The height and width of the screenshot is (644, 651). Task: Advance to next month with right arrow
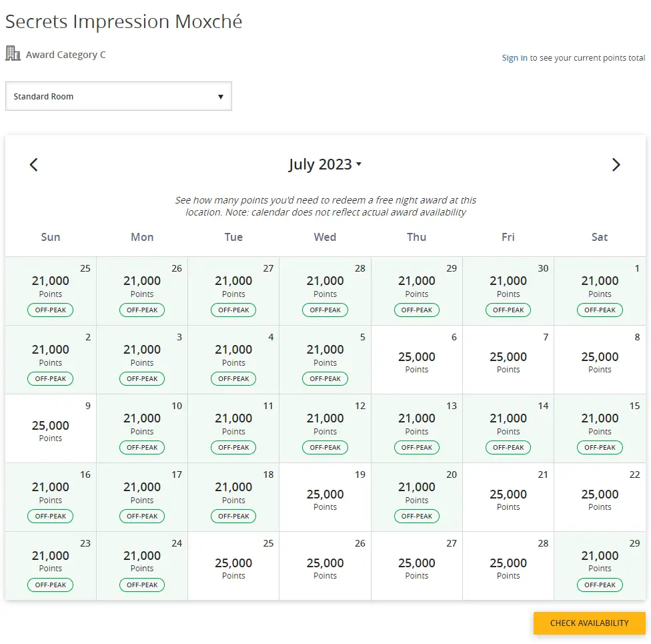tap(616, 165)
